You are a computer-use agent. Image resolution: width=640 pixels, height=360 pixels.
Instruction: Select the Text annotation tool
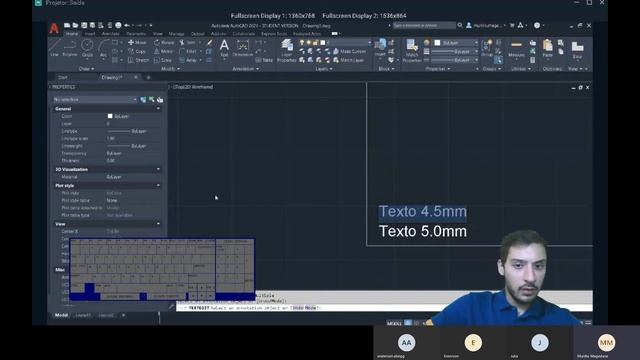coord(224,48)
